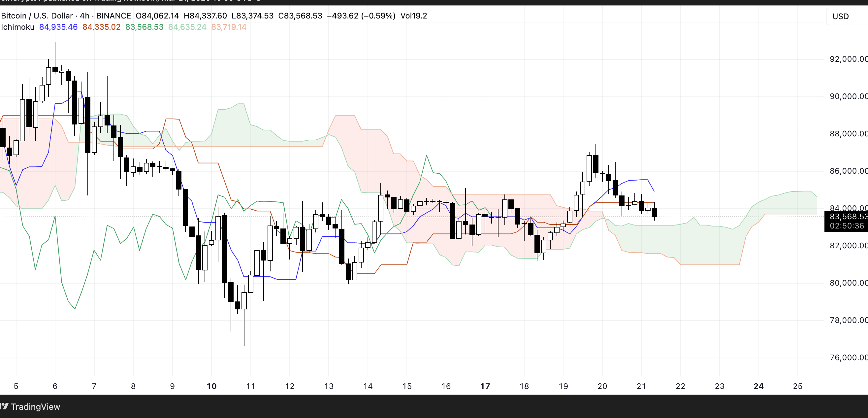
Task: Click bold date 24 on the time axis
Action: click(758, 386)
